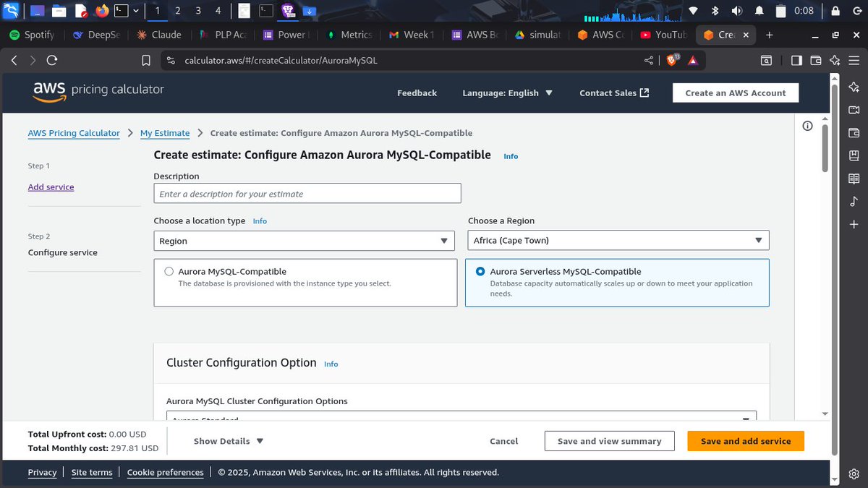Open the My Estimate breadcrumb link
This screenshot has width=868, height=488.
[x=165, y=133]
